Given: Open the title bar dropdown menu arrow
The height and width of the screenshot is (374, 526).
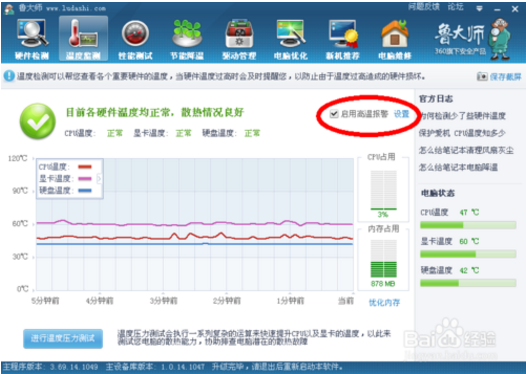Looking at the screenshot, I should (x=480, y=9).
